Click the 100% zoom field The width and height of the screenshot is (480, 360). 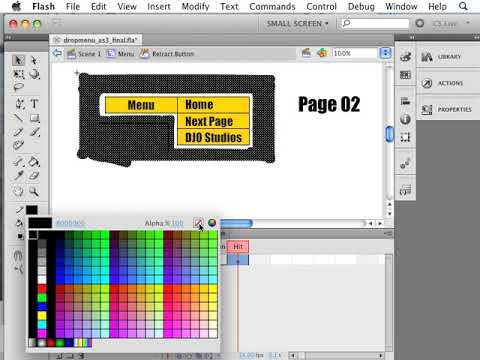(354, 53)
